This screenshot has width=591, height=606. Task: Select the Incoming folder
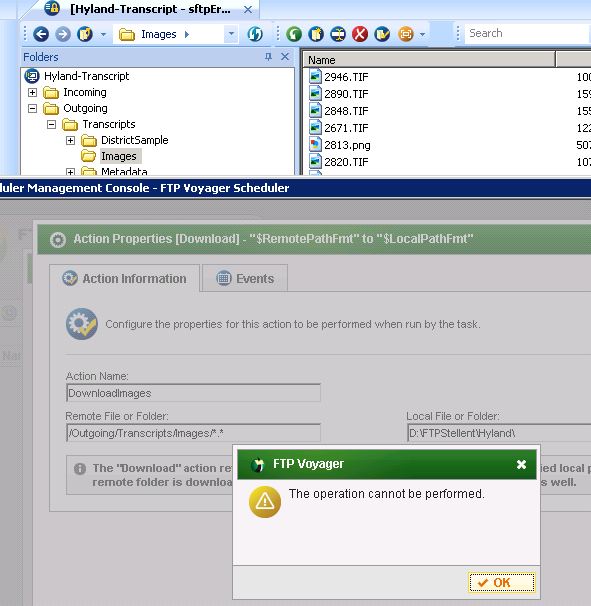point(85,92)
